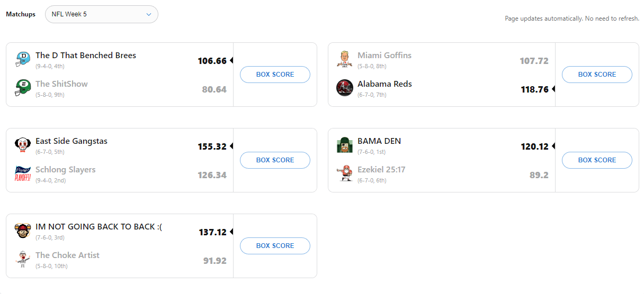View box score for BAMA DEN matchup
The height and width of the screenshot is (294, 644).
(597, 160)
